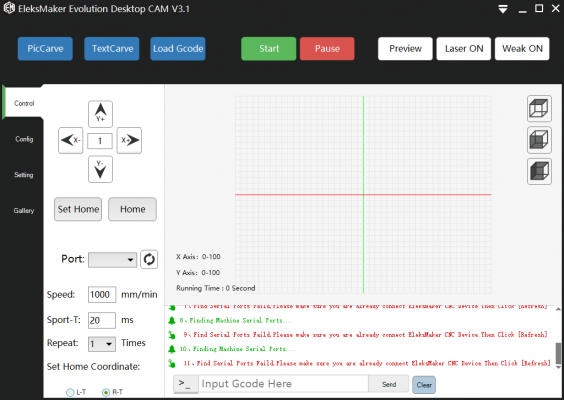
Task: Click the jog step value field
Action: coord(100,141)
